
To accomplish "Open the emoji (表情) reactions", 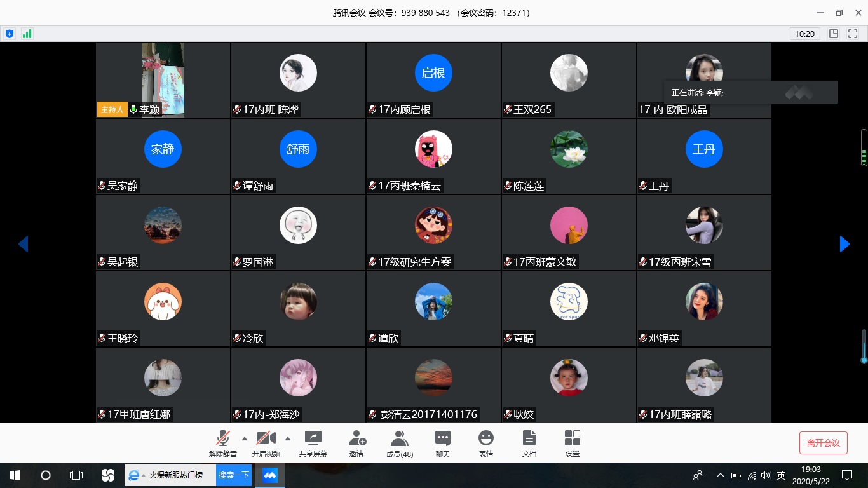I will [x=486, y=443].
